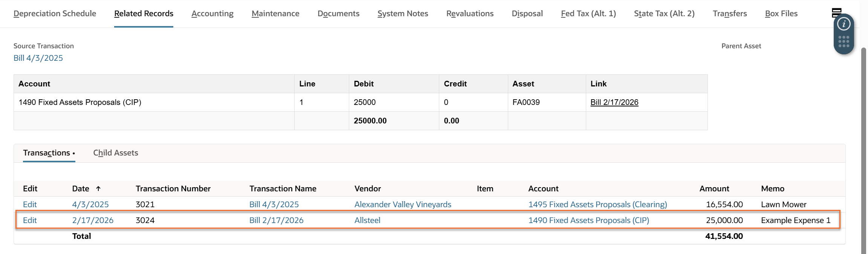The height and width of the screenshot is (254, 868).
Task: Open the Source Transaction Bill 4/3/2025 link
Action: click(38, 58)
